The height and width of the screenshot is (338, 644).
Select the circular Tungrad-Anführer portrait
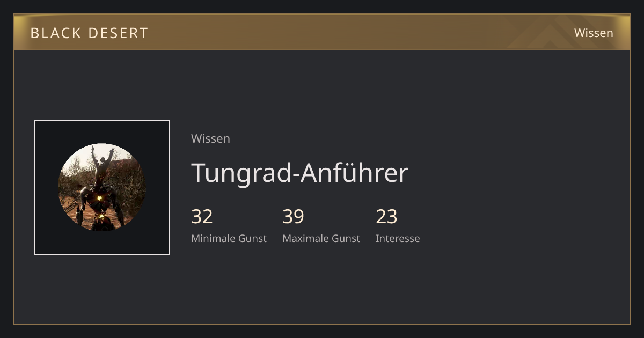coord(102,187)
